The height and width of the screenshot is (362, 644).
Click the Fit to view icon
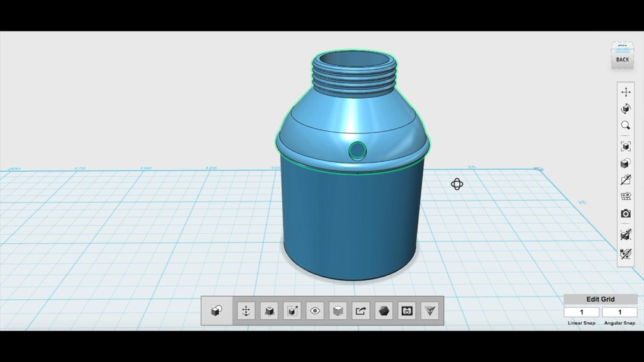[x=626, y=146]
